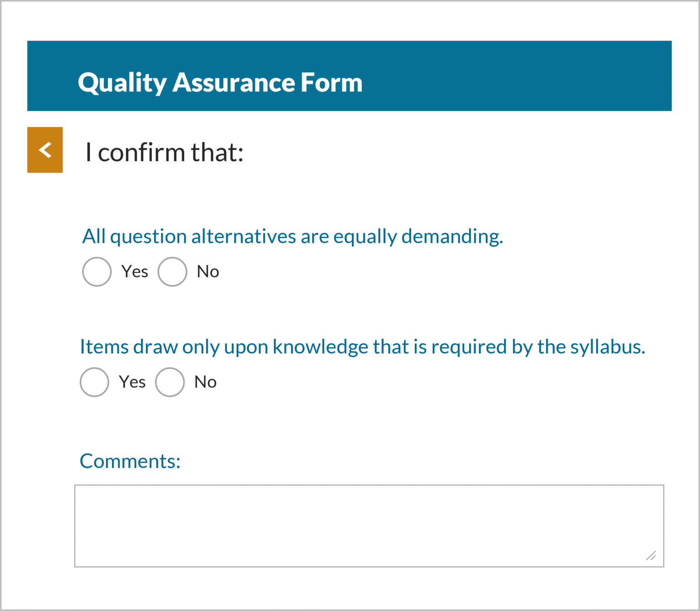Click the 'Comments:' label
Screen dimensions: 700x611
coord(130,461)
